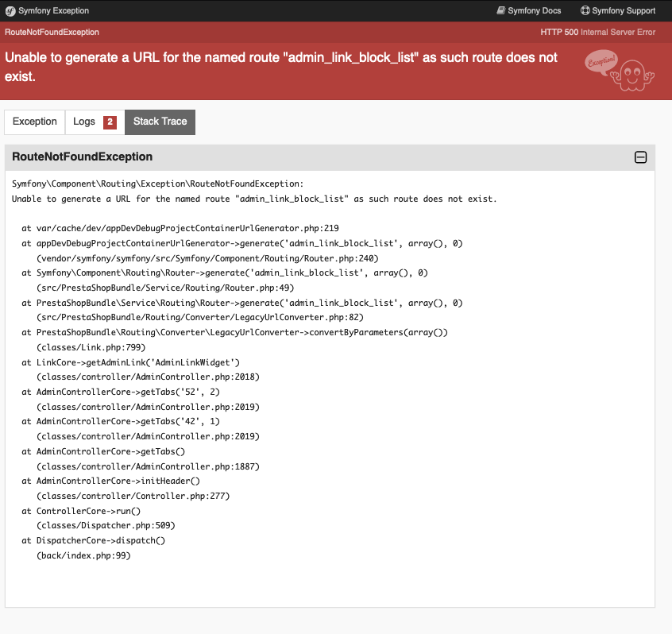
Task: Switch to the Logs tab
Action: coord(95,122)
